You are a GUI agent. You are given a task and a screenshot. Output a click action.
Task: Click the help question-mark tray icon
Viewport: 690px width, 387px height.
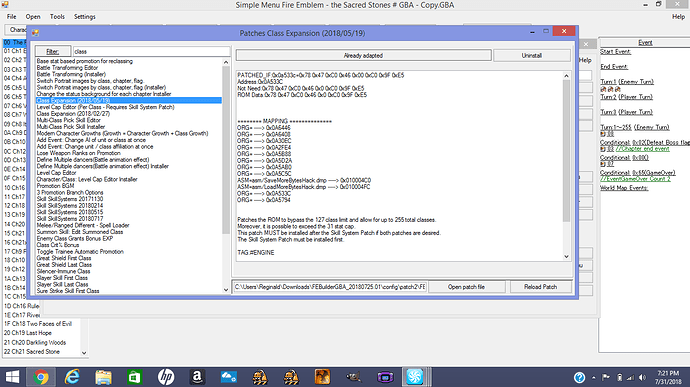click(579, 377)
